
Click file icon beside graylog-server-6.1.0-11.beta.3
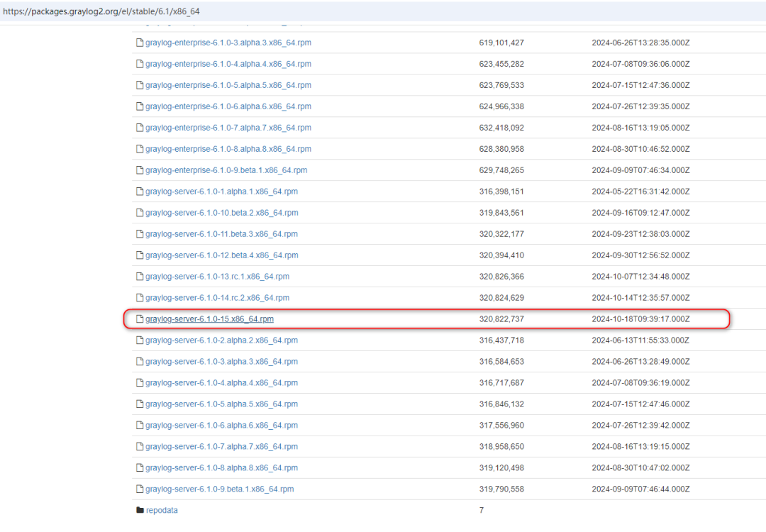pos(140,234)
